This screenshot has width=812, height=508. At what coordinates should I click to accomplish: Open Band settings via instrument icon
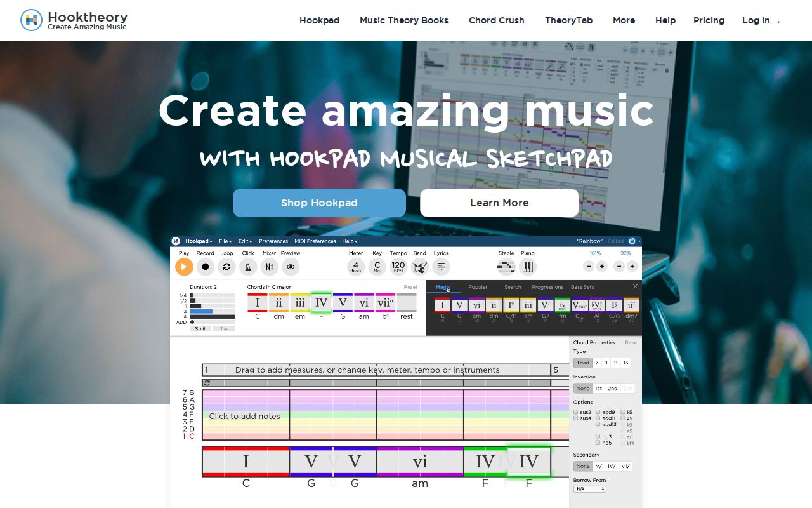coord(420,266)
